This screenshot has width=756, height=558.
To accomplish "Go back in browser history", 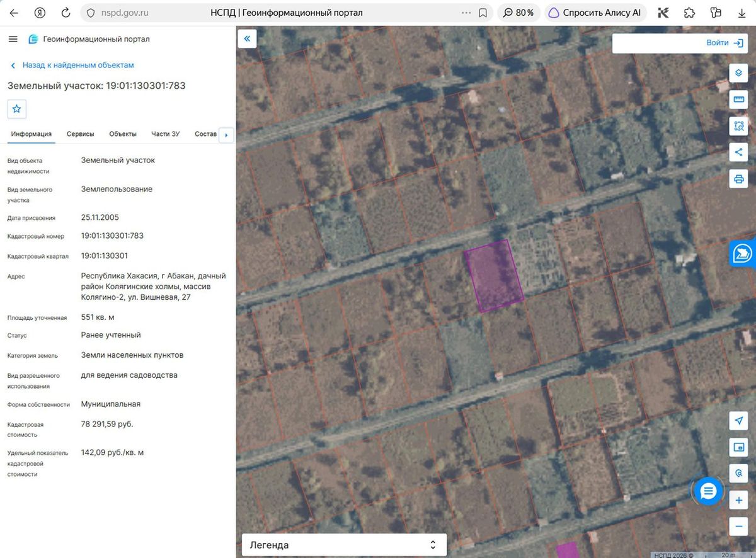I will [x=14, y=13].
